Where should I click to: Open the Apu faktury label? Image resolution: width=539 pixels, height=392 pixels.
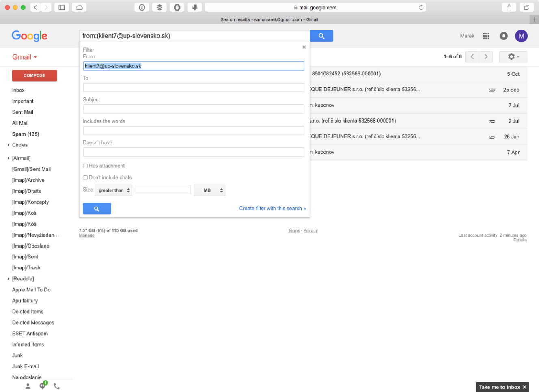point(25,301)
